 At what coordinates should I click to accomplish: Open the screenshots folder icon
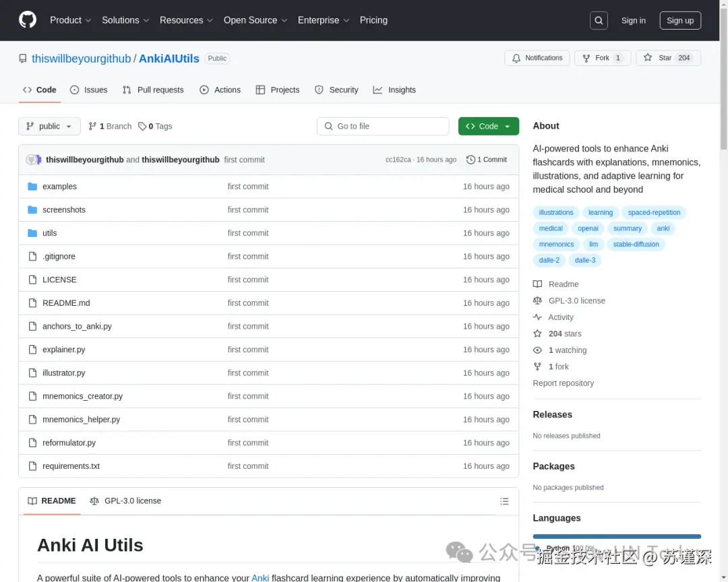[32, 209]
